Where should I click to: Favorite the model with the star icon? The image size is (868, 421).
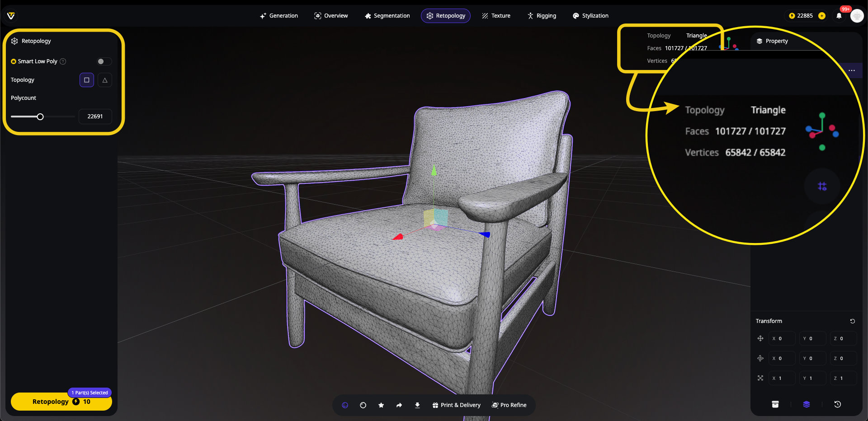click(x=381, y=405)
